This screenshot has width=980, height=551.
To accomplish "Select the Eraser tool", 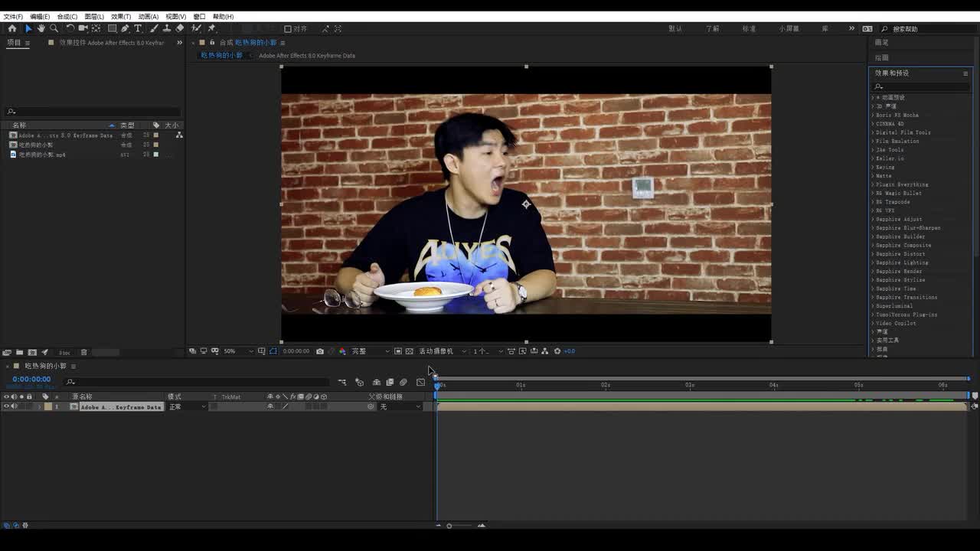I will [180, 28].
